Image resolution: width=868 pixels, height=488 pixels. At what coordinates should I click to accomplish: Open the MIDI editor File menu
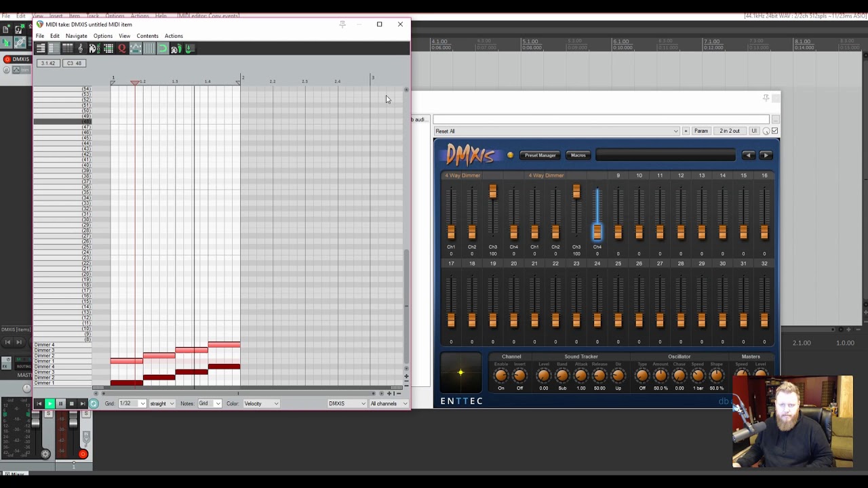[x=40, y=36]
